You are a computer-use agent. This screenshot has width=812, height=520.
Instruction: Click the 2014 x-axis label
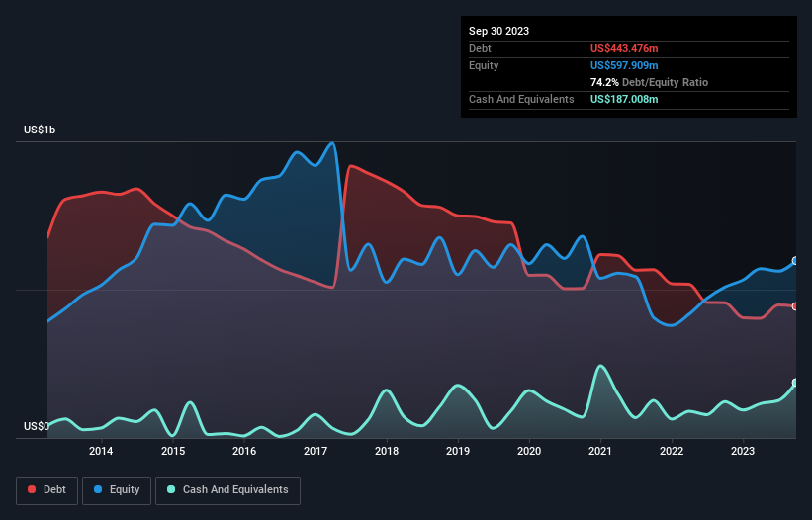[x=101, y=451]
